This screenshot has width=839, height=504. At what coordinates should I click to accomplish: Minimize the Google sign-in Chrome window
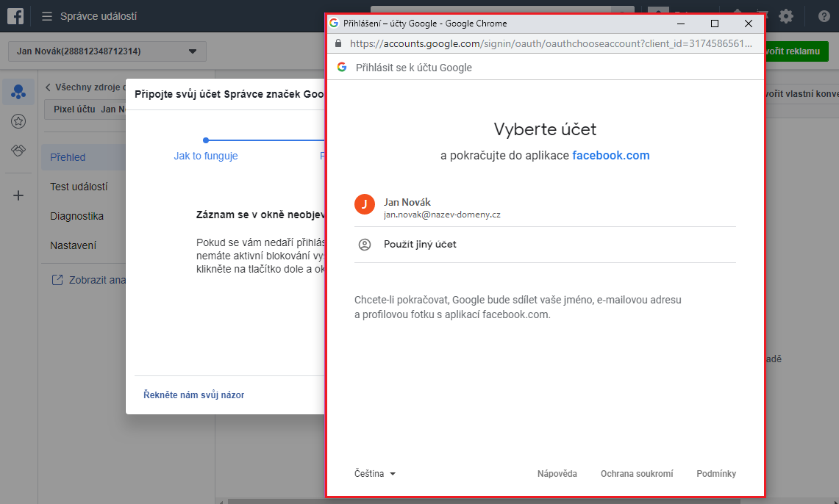[x=681, y=24]
